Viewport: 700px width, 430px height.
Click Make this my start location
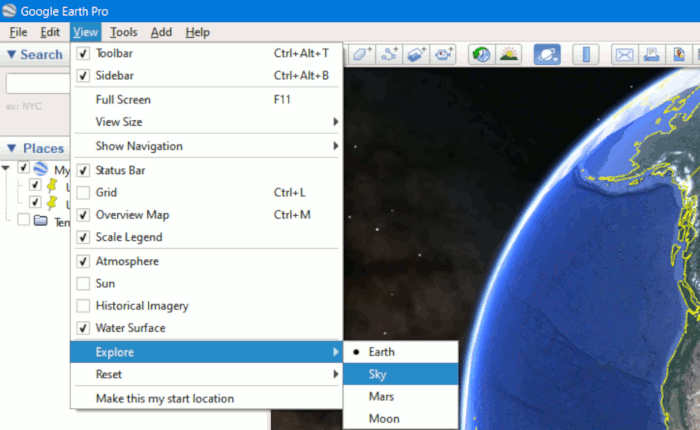coord(206,398)
